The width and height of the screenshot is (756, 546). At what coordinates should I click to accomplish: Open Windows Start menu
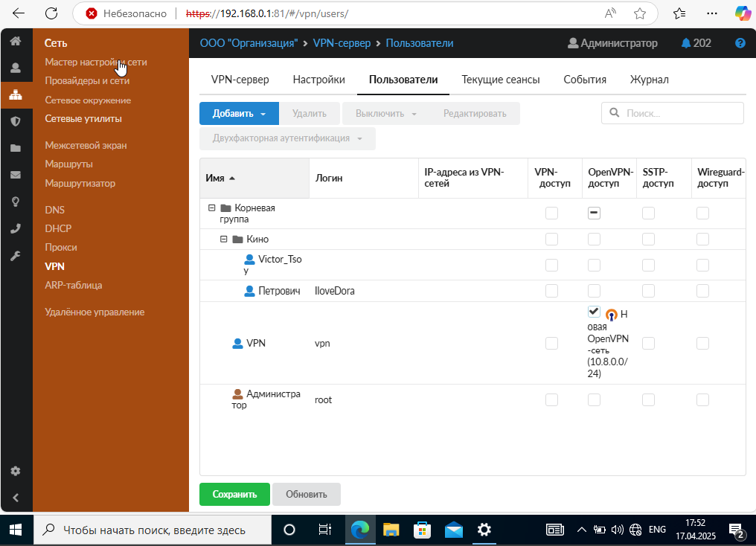click(x=16, y=530)
